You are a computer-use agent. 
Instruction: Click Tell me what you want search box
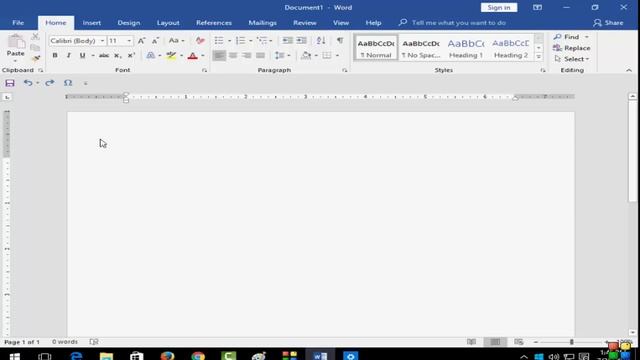coord(459,23)
